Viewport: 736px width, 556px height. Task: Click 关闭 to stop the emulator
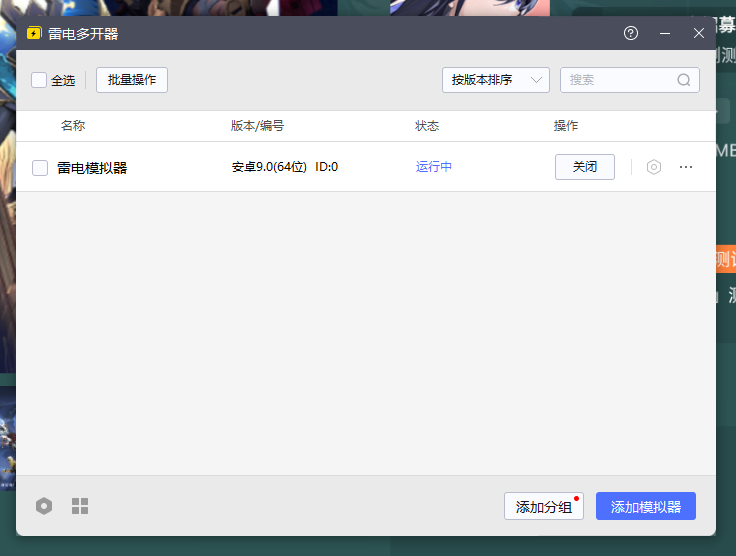click(x=585, y=167)
